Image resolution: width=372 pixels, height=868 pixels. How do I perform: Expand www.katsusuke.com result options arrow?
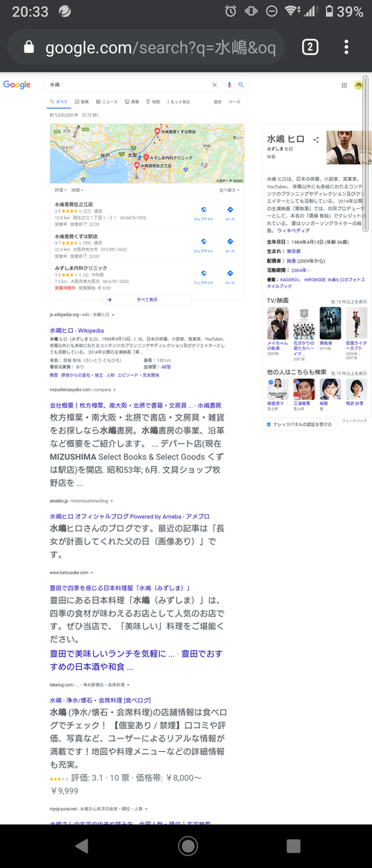point(92,573)
